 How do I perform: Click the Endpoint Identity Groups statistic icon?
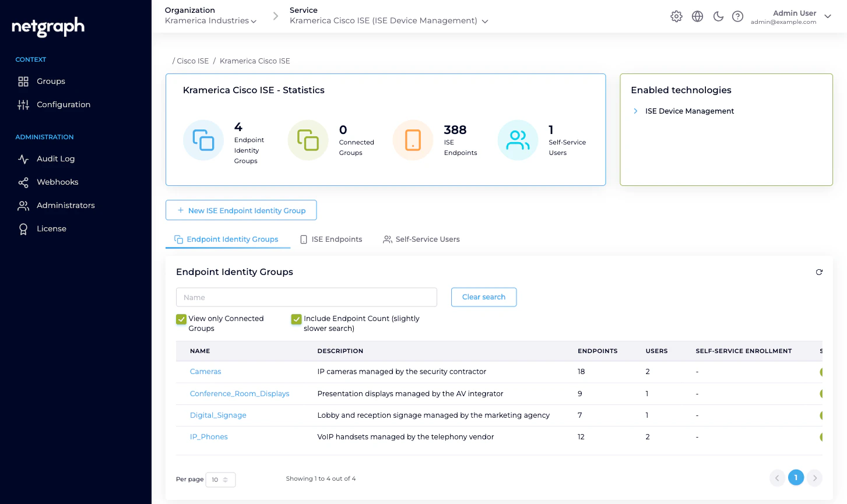pyautogui.click(x=203, y=140)
